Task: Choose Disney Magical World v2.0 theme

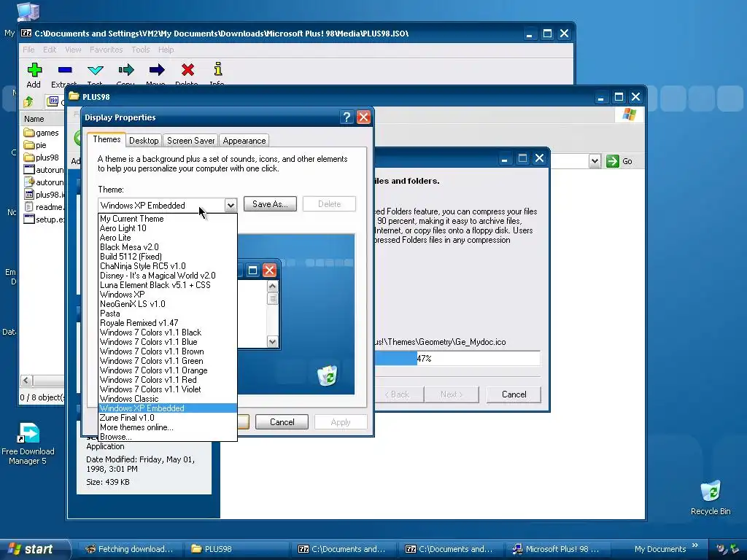Action: pos(167,275)
